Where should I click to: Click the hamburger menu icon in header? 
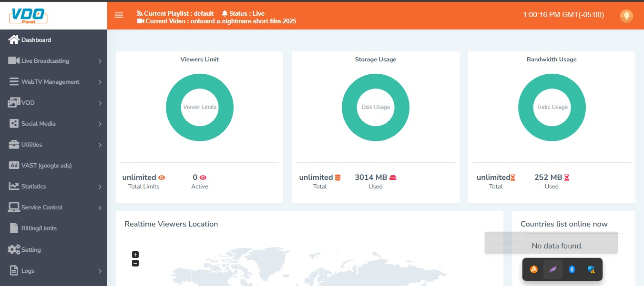pyautogui.click(x=119, y=15)
